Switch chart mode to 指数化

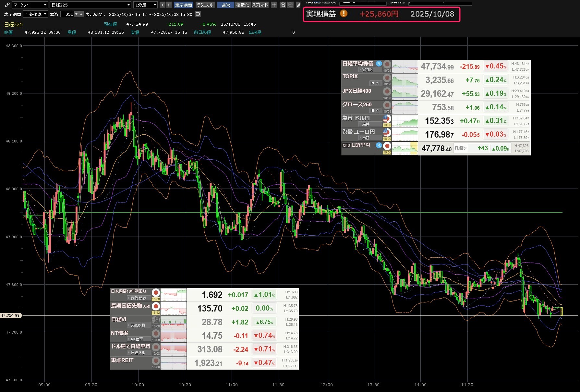[x=242, y=5]
